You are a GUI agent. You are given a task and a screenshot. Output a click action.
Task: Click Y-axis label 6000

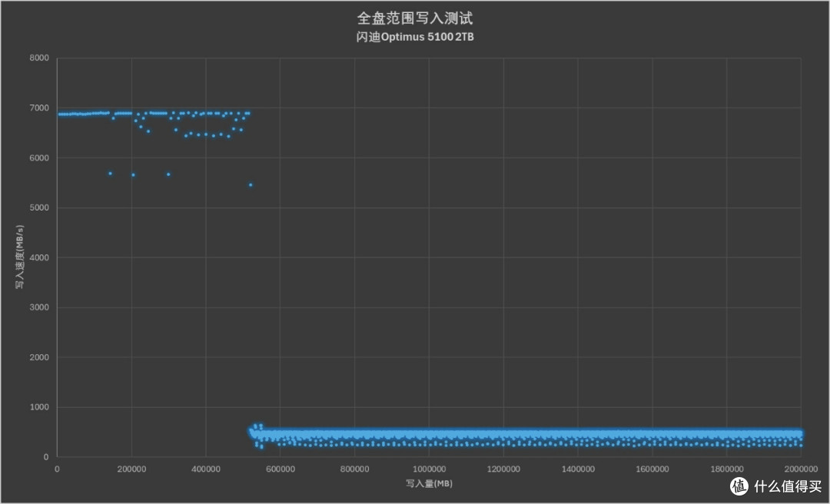click(39, 157)
